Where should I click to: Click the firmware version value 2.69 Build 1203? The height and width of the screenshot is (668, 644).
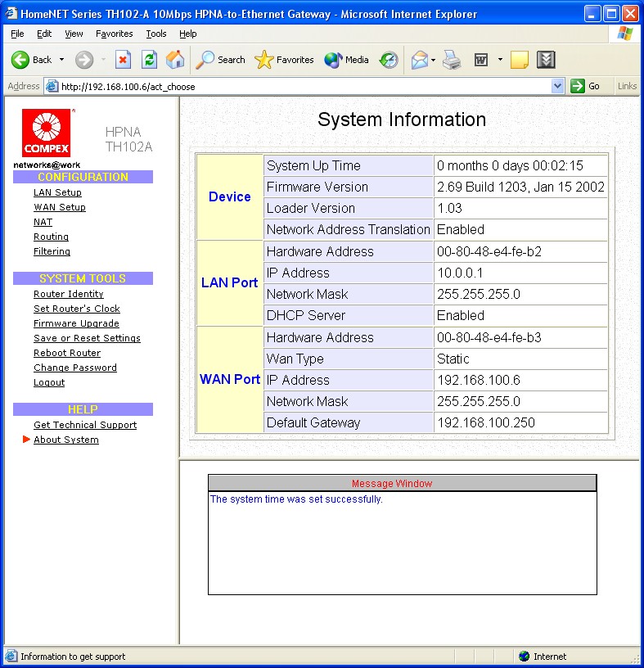pyautogui.click(x=520, y=187)
